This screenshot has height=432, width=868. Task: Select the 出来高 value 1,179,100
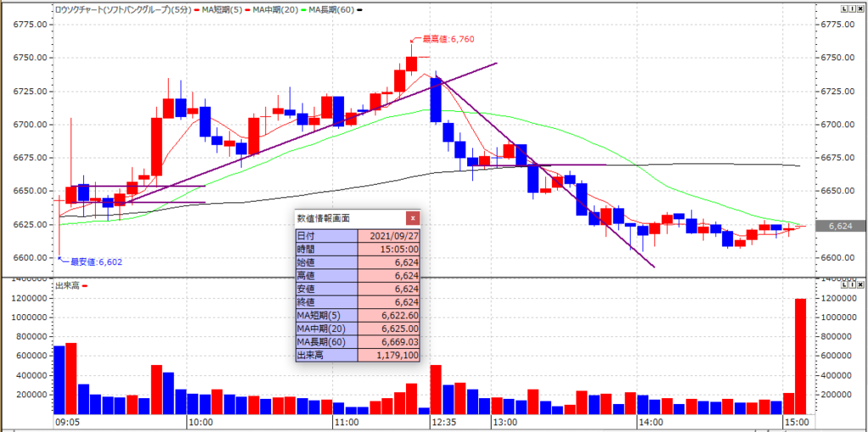click(388, 355)
